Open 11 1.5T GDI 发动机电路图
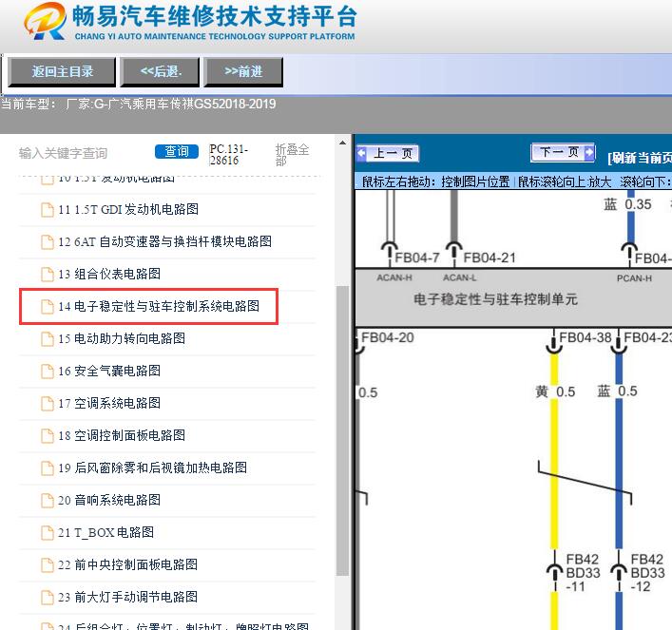672x630 pixels. 128,209
